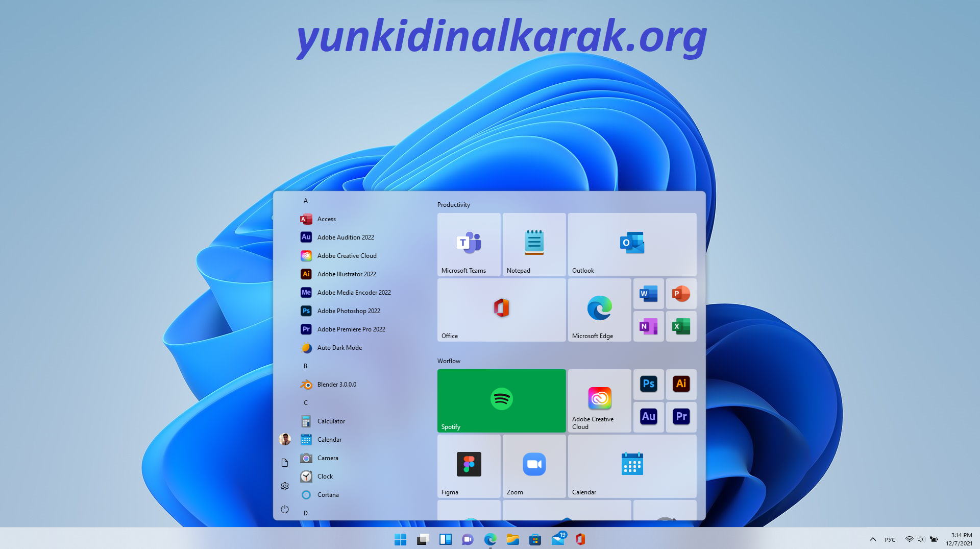Click the Windows Start button on taskbar
980x549 pixels.
click(x=401, y=539)
